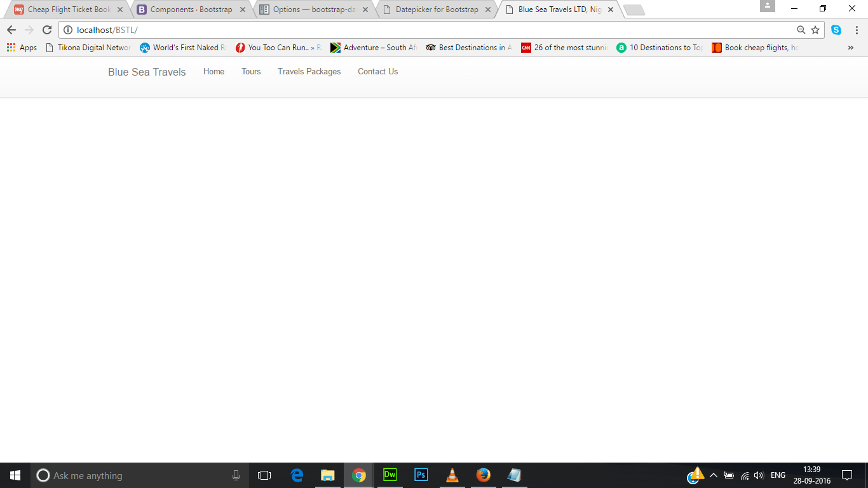Open Tikona Digital Networks bookmark

pos(88,48)
